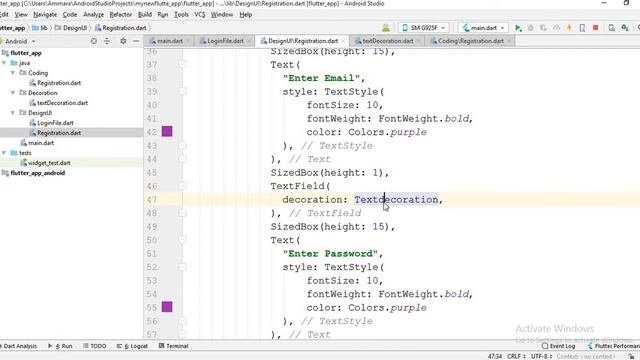Screen dimensions: 640x360
Task: Open the main.dart run configuration dropdown
Action: pos(484,28)
